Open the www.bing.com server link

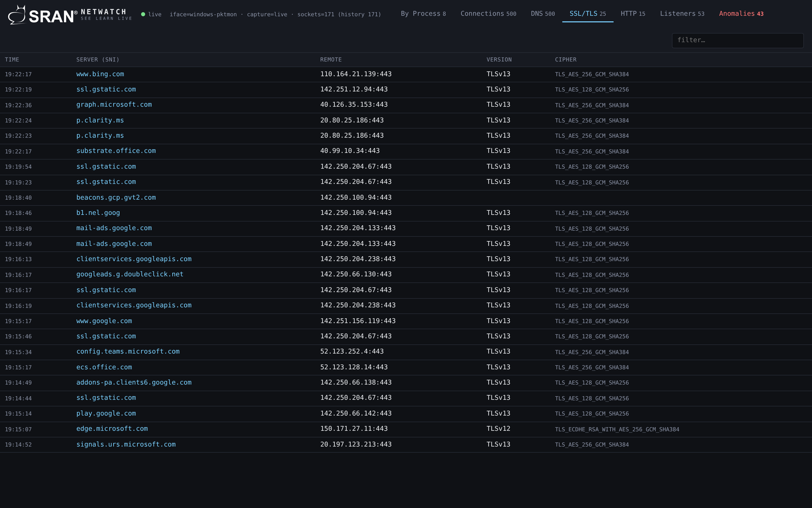[x=100, y=74]
